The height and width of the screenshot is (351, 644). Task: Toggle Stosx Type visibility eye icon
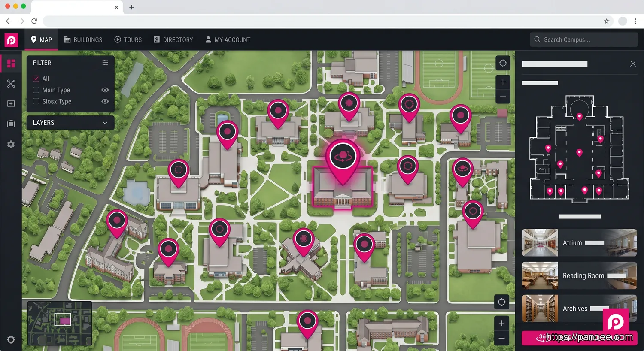point(105,101)
